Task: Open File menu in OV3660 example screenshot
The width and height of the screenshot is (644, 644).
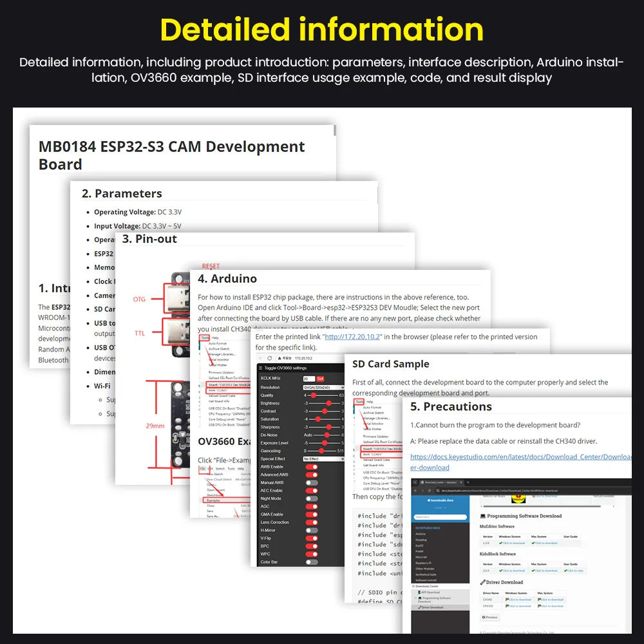Action: coord(202,469)
